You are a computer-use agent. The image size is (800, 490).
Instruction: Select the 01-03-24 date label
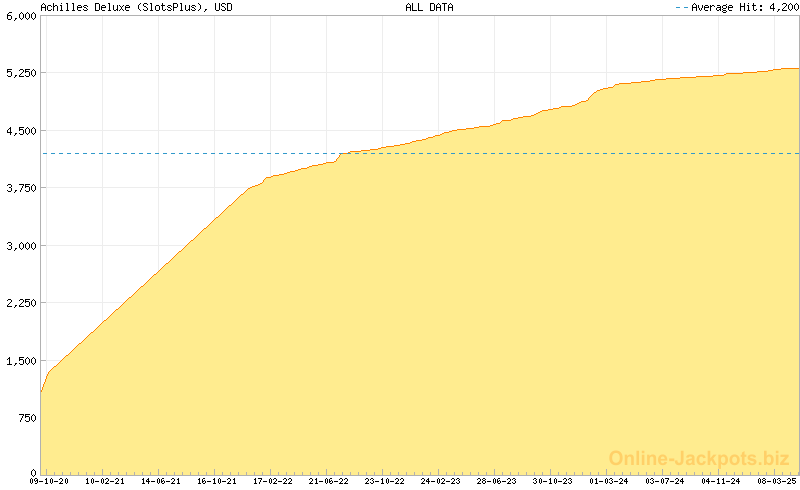[608, 481]
